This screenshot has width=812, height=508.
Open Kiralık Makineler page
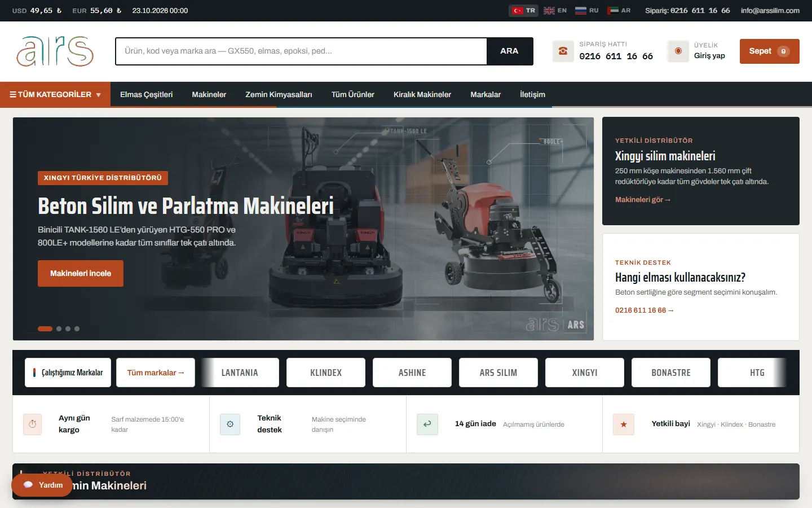coord(422,94)
